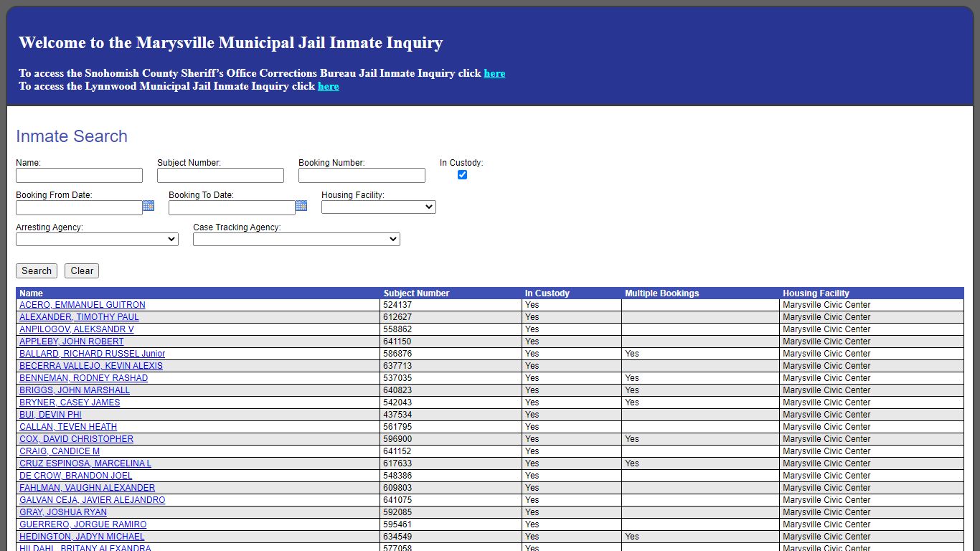The height and width of the screenshot is (551, 980).
Task: Focus the Subject Number input field
Action: [x=220, y=175]
